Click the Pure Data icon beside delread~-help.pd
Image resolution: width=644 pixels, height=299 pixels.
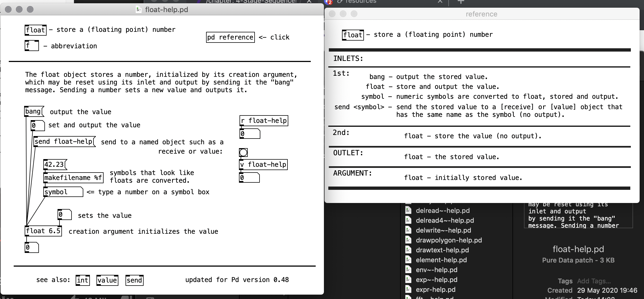pos(409,210)
